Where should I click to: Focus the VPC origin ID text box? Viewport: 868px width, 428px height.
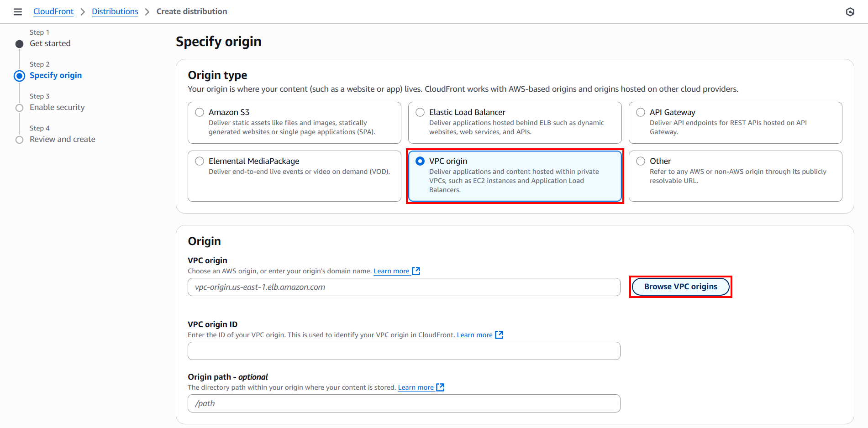404,351
